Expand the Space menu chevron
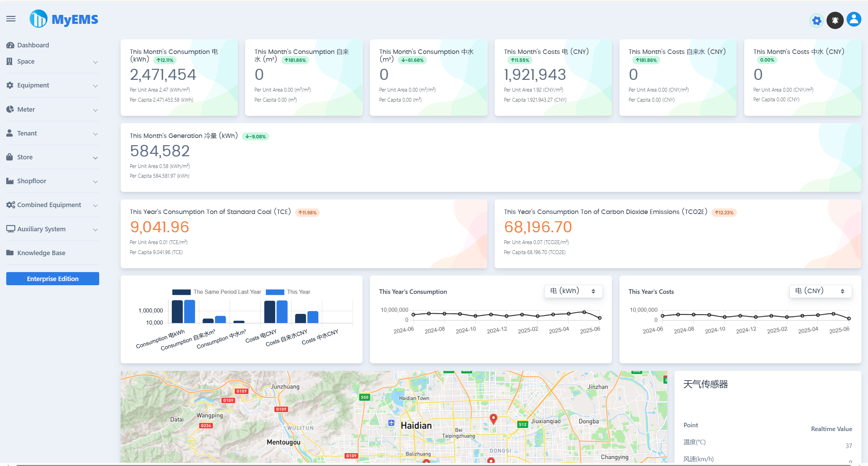This screenshot has height=466, width=868. tap(95, 62)
